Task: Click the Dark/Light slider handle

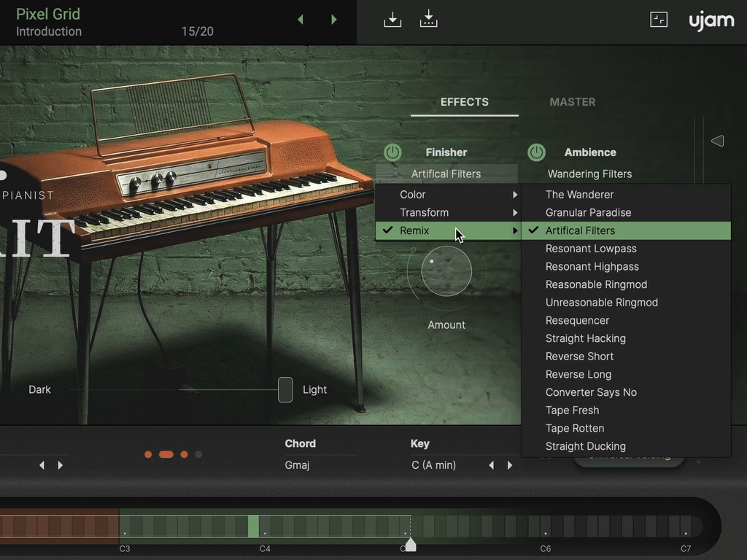Action: tap(285, 389)
